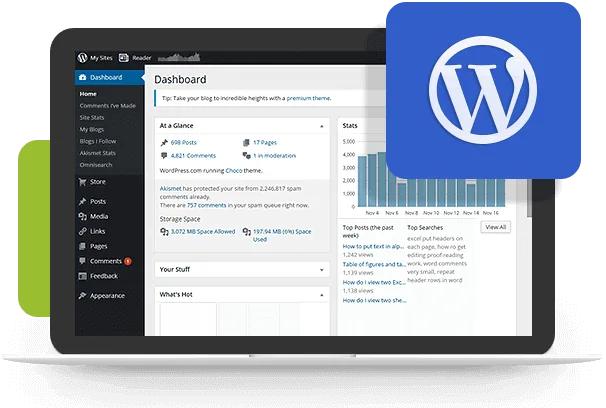Open the Pages menu item
Image resolution: width=606 pixels, height=408 pixels.
pos(99,246)
